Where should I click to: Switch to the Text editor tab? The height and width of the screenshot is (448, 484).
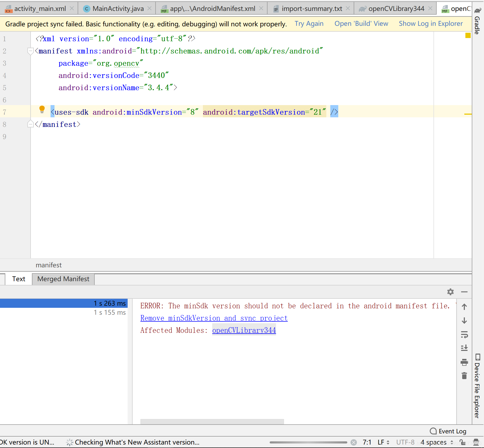[19, 279]
